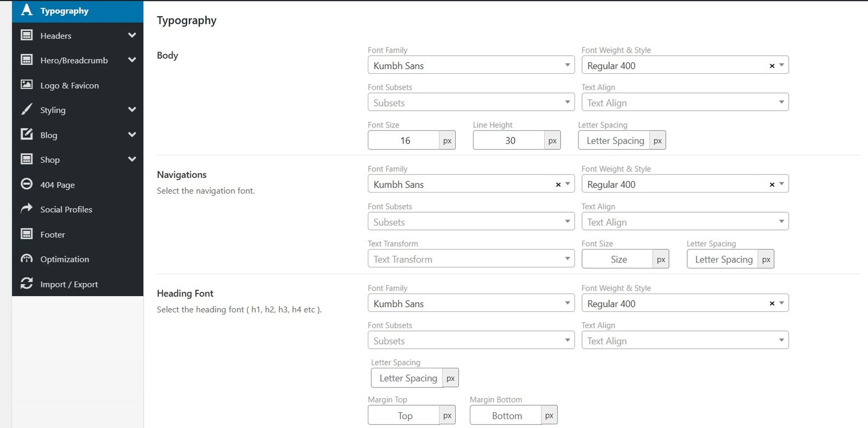Click the Social Profiles share arrow icon
The image size is (868, 428).
click(27, 209)
